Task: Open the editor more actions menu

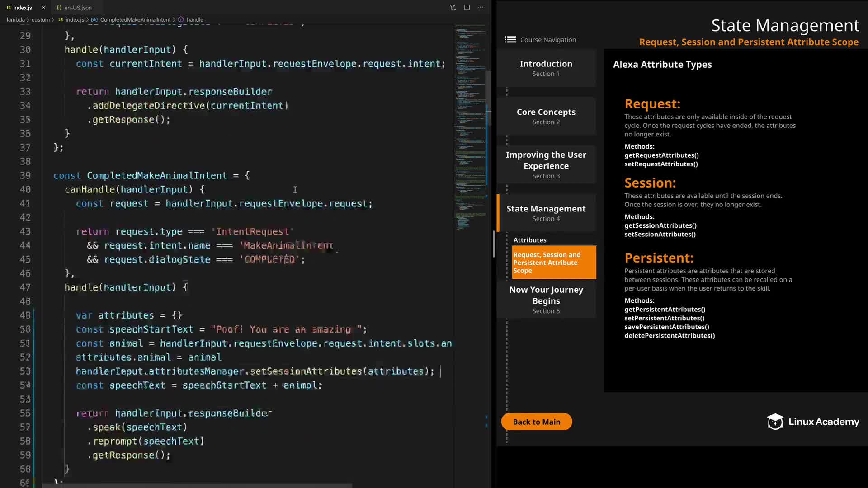Action: 480,8
